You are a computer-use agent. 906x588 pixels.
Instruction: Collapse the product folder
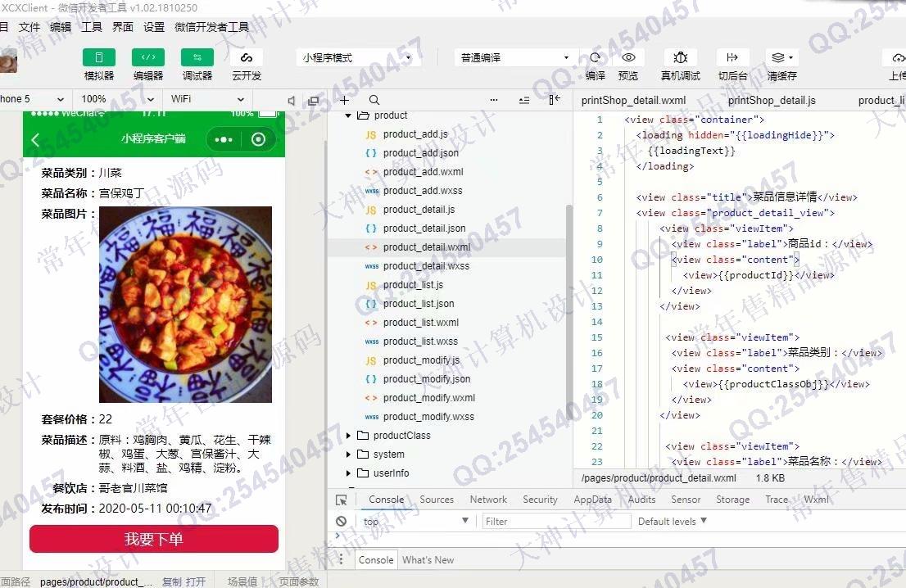pyautogui.click(x=348, y=115)
